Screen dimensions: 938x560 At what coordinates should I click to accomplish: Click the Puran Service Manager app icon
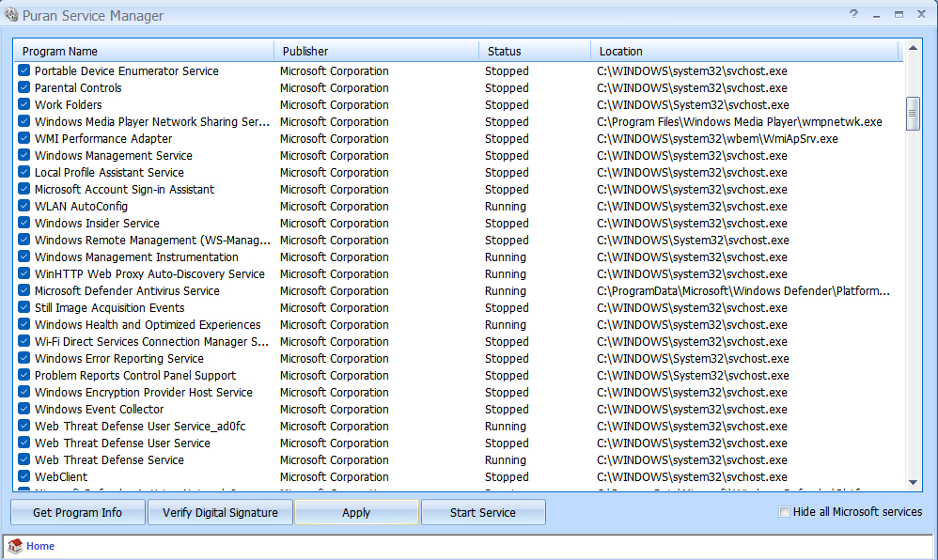[x=12, y=15]
